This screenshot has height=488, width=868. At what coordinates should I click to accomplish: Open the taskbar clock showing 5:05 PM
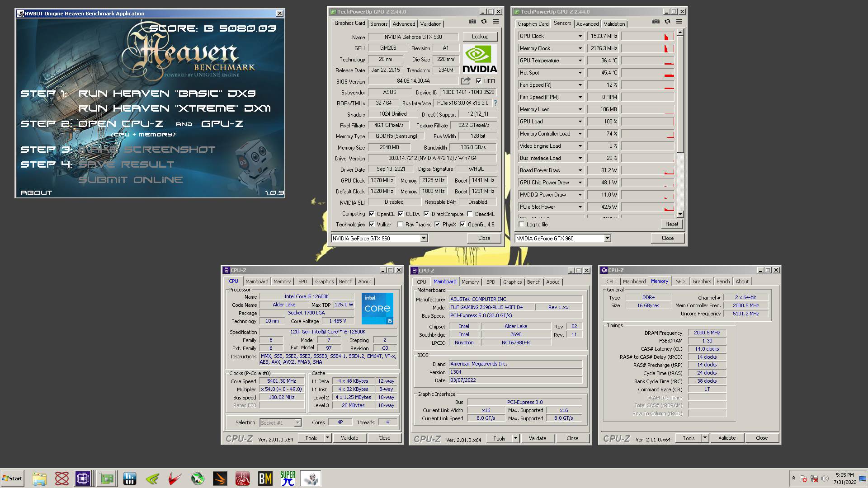coord(844,479)
